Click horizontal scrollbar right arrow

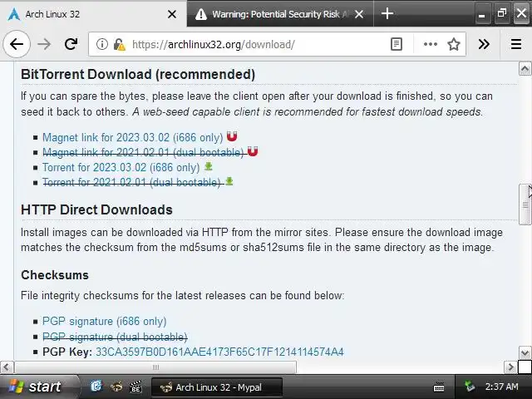tap(510, 367)
